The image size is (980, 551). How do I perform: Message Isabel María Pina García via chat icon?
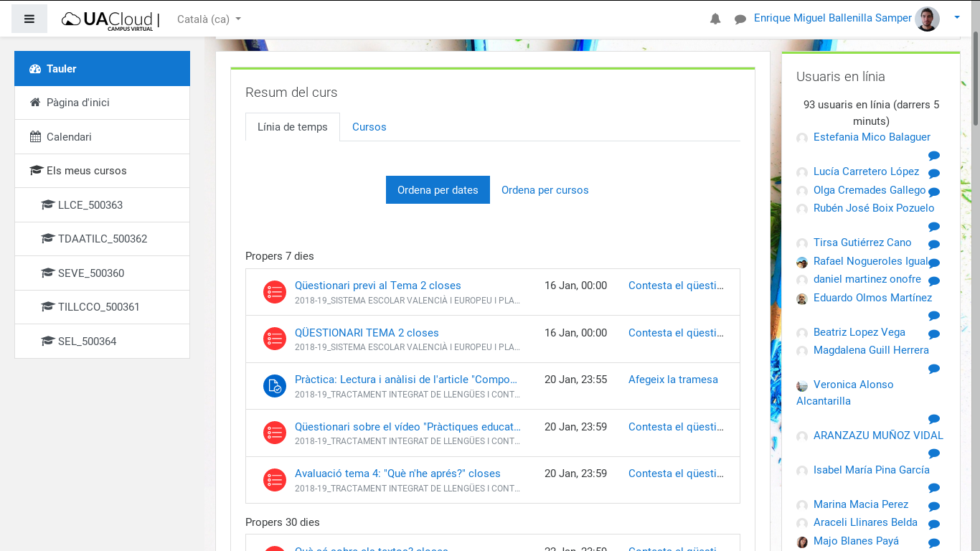934,488
